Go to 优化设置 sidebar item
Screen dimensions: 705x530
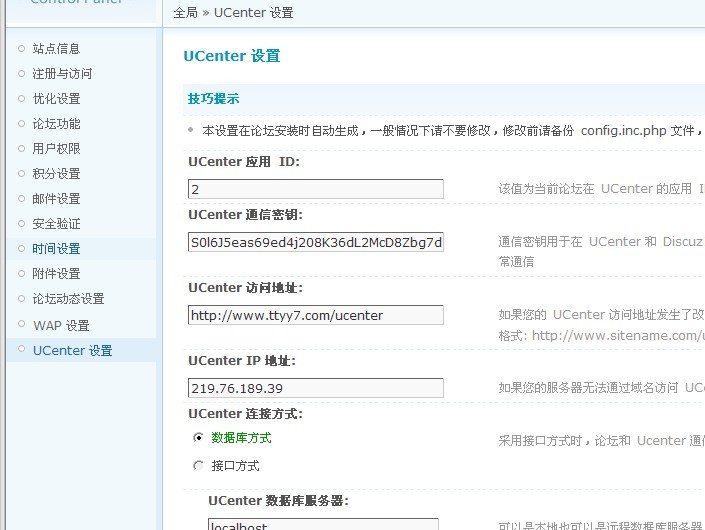[x=56, y=98]
